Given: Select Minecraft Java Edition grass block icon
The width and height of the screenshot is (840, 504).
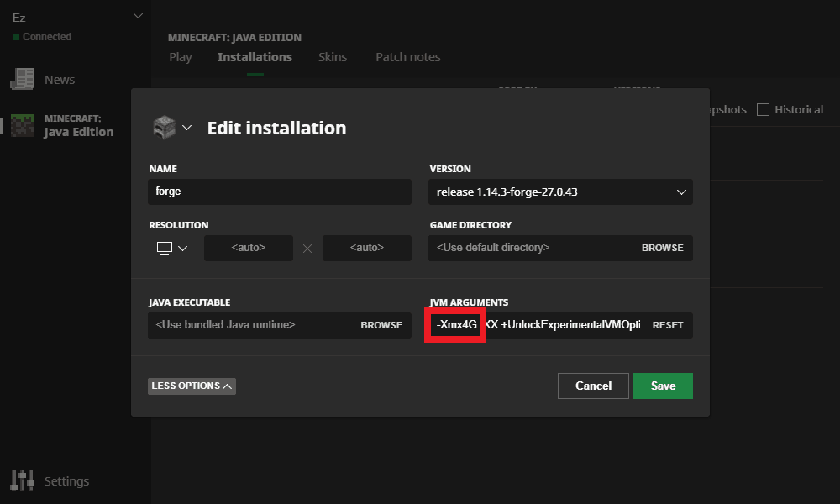Looking at the screenshot, I should 23,125.
